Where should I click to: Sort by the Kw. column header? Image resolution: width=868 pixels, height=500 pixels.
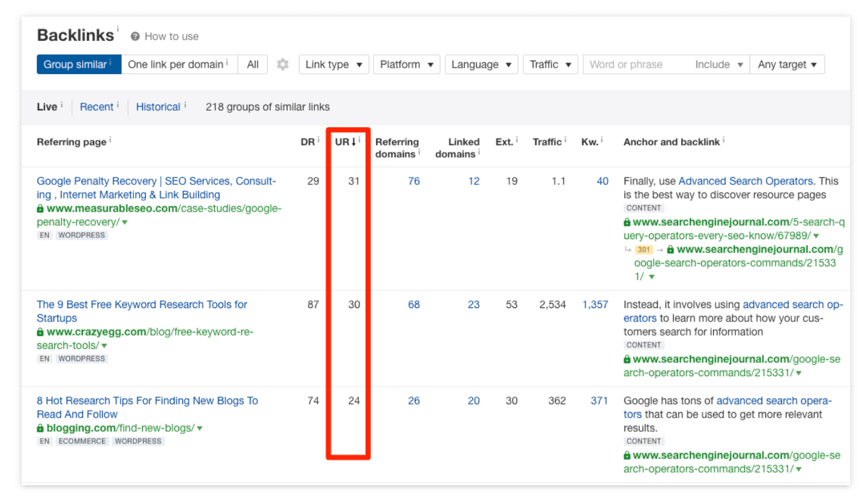(590, 142)
